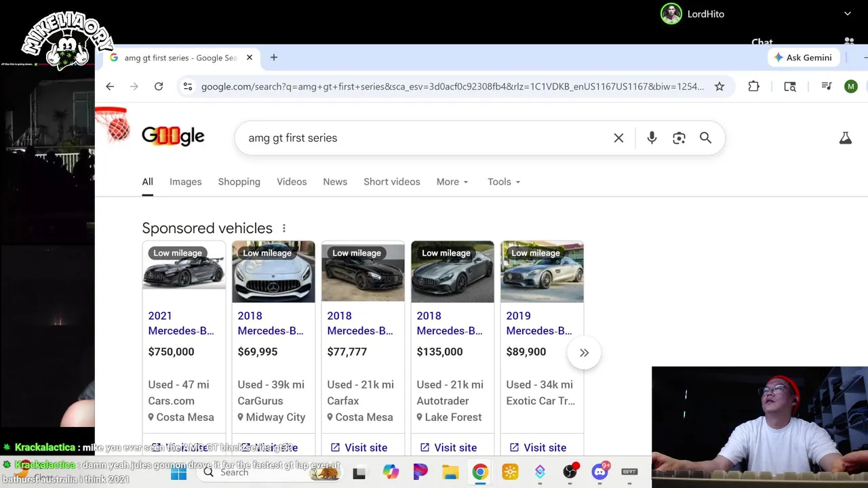This screenshot has height=488, width=868.
Task: Open the 2019 Mercedes $89,900 car photo
Action: (542, 272)
